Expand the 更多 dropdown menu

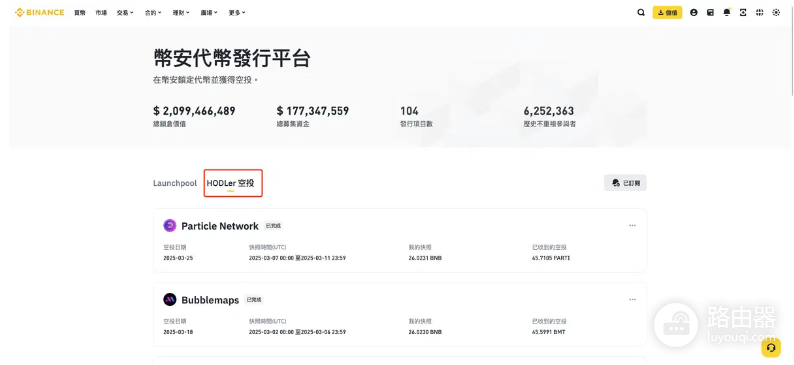pyautogui.click(x=236, y=13)
